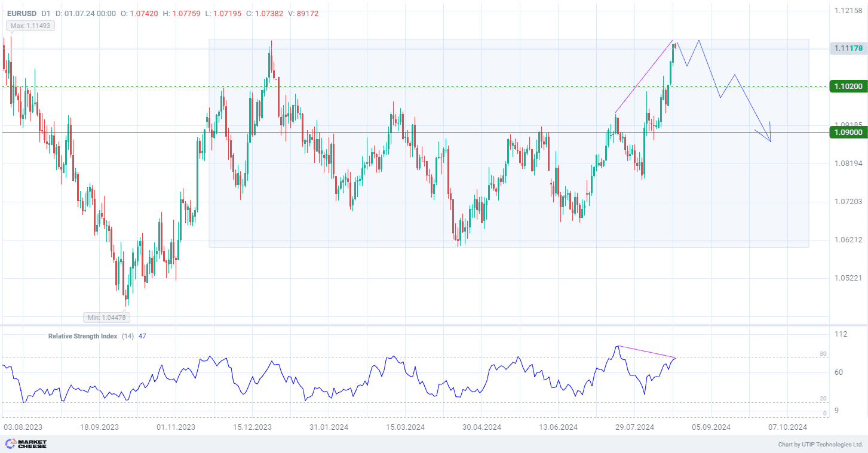The width and height of the screenshot is (868, 453).
Task: Click the 05.09.2024 date on time axis
Action: (x=711, y=427)
